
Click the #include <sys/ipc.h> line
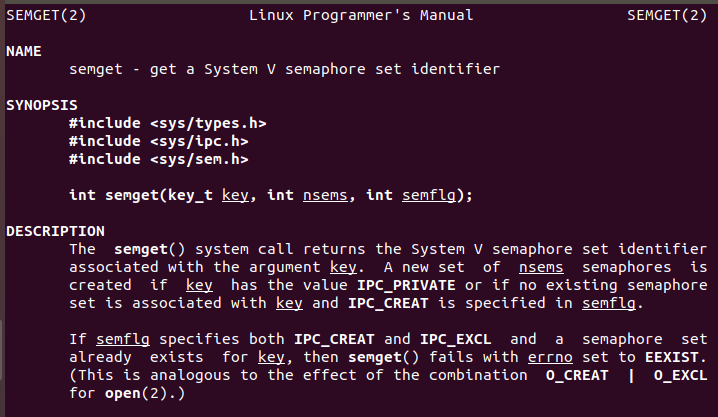158,141
